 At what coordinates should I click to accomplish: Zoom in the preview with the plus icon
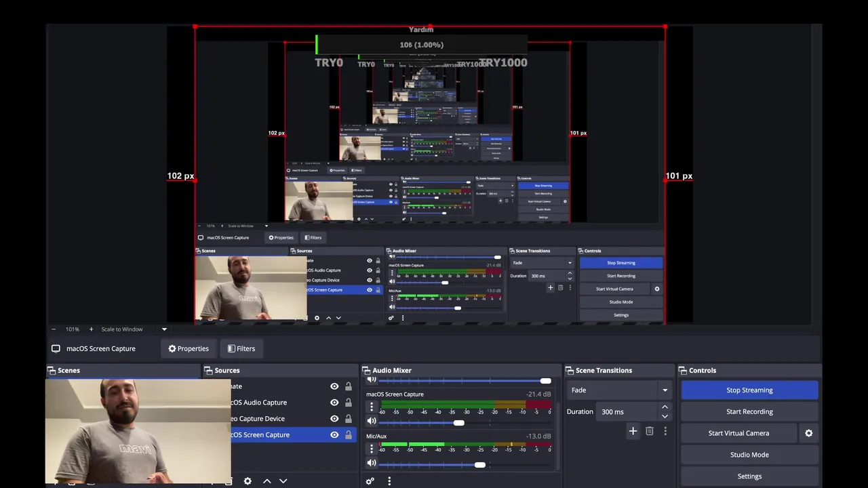91,329
